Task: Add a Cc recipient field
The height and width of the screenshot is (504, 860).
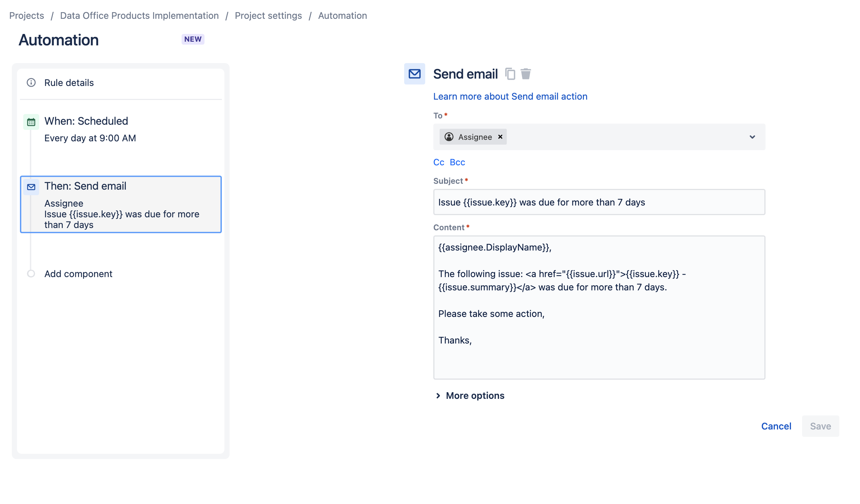Action: point(438,162)
